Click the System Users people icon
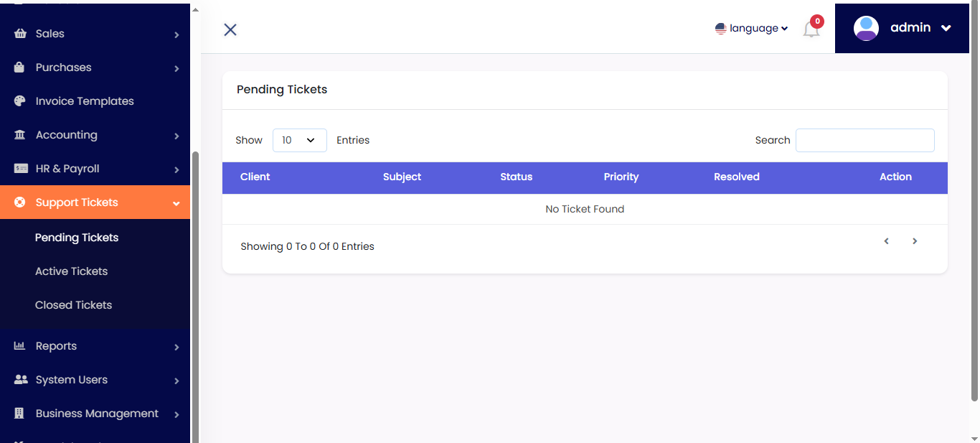Screen dimensions: 980x443 pyautogui.click(x=21, y=380)
